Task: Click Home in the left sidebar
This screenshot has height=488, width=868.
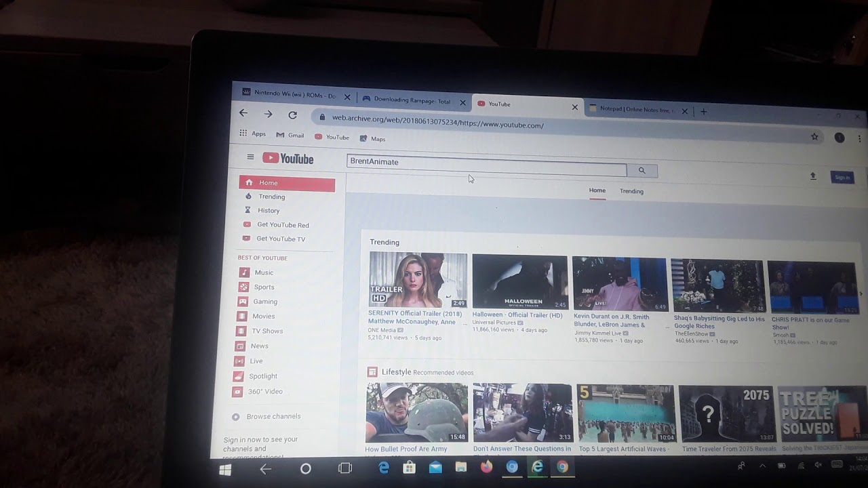Action: tap(287, 183)
